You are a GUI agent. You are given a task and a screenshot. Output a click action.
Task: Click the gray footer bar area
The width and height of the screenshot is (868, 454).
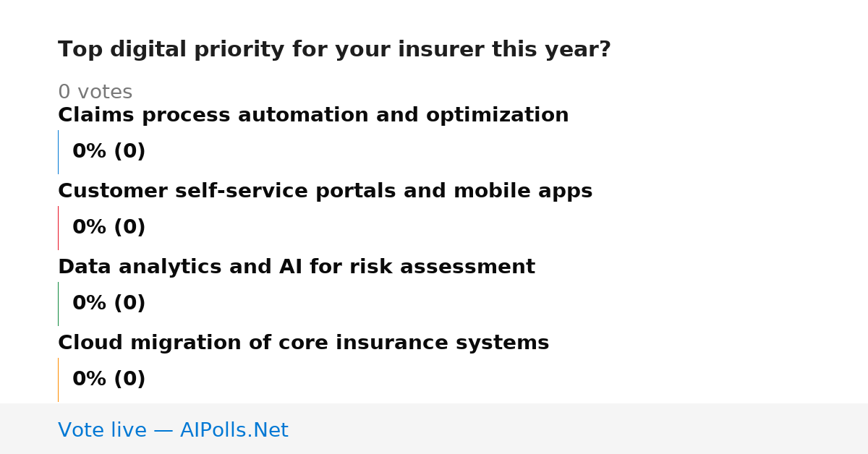(434, 429)
